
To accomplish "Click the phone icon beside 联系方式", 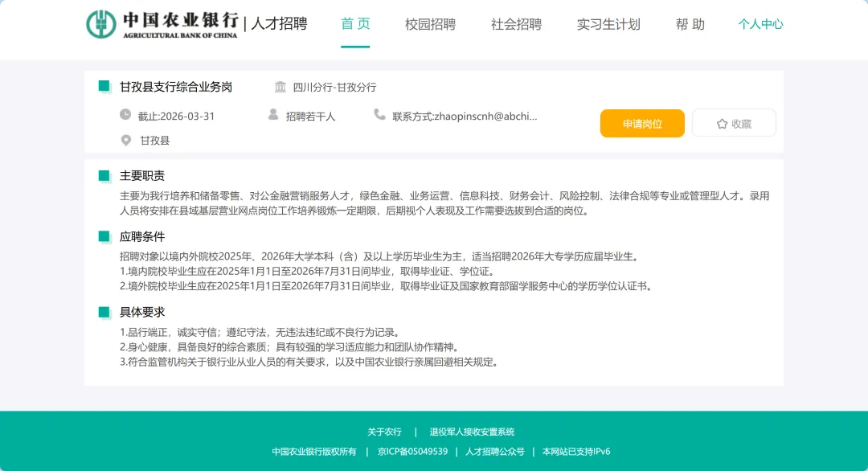I will point(379,115).
